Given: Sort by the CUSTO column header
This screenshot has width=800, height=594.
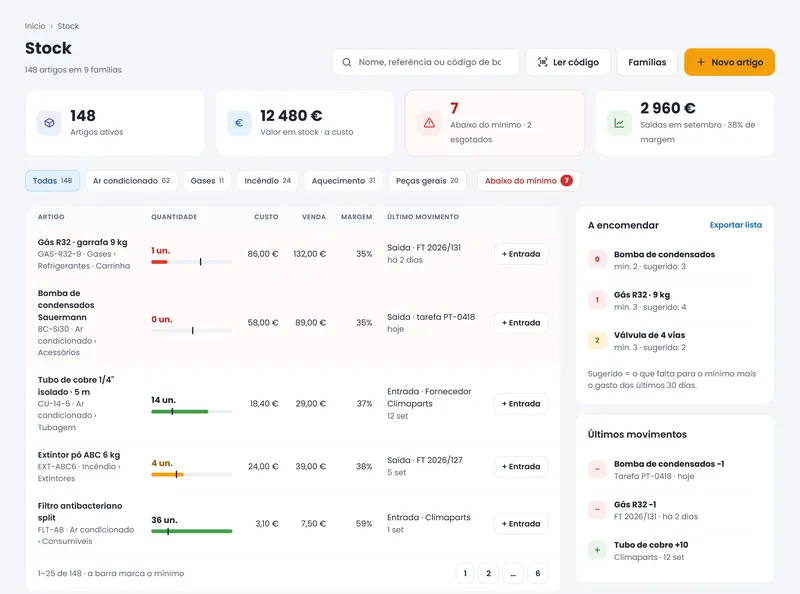Looking at the screenshot, I should click(x=266, y=217).
